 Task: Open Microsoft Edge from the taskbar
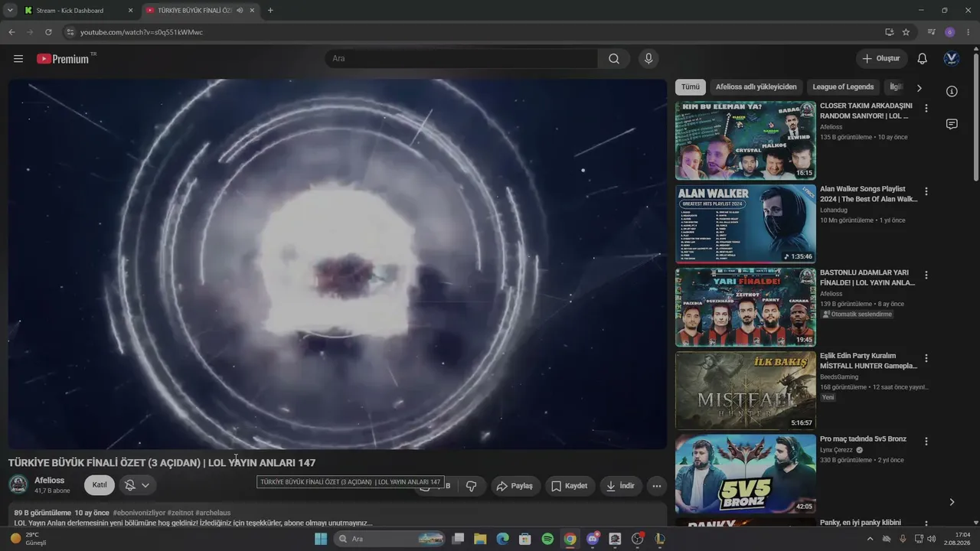tap(502, 539)
